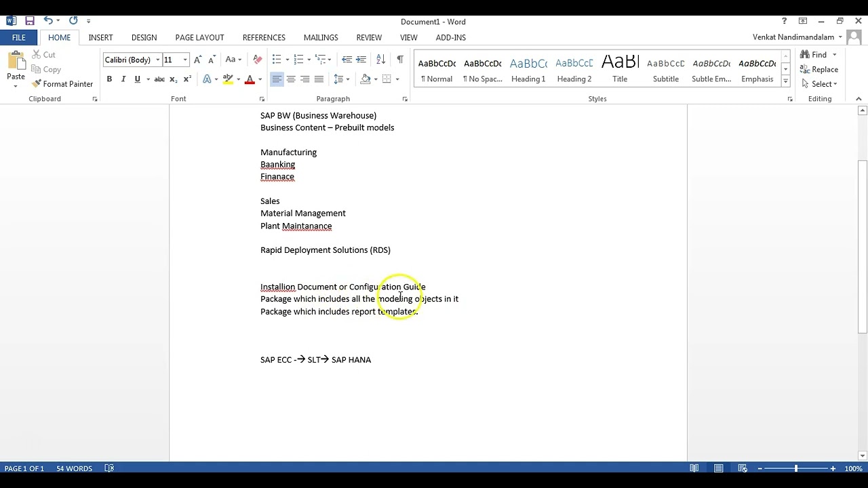
Task: Apply subscript formatting
Action: tap(174, 79)
